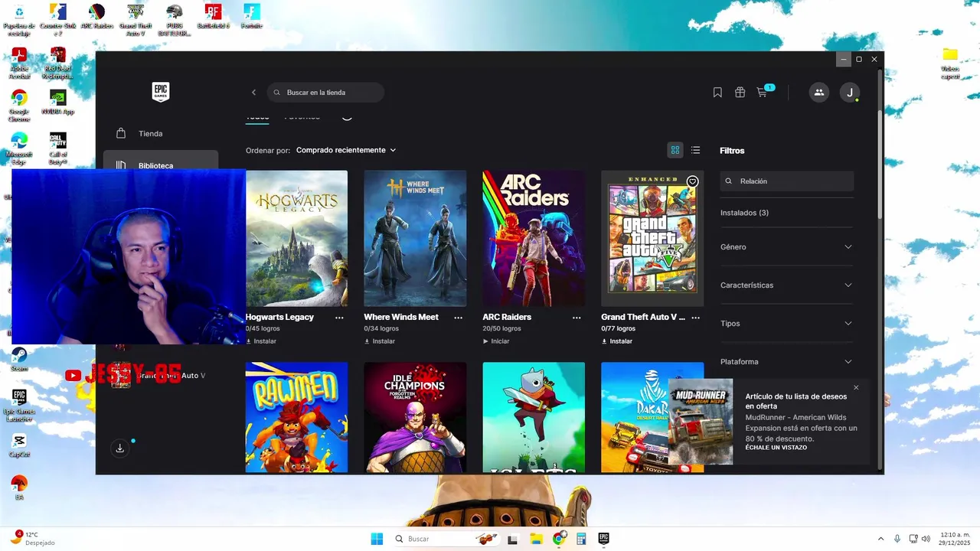
Task: Open ARC Raiders desktop shortcut
Action: [96, 17]
